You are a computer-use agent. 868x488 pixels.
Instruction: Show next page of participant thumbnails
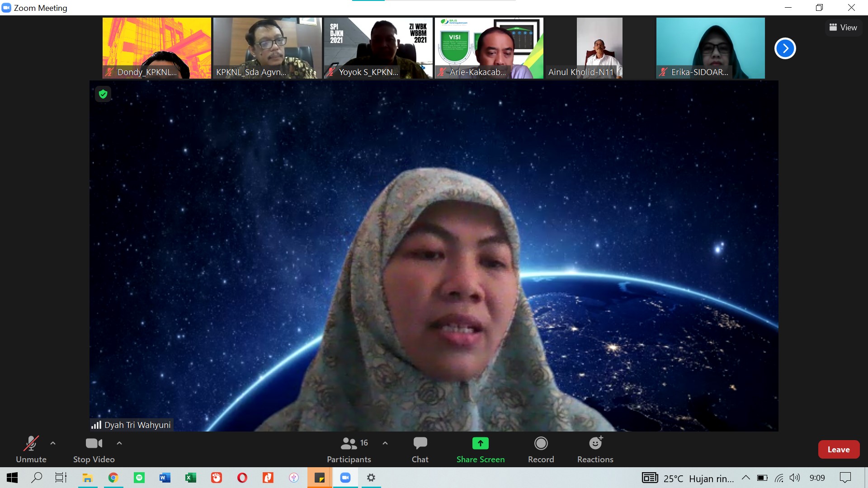point(785,48)
